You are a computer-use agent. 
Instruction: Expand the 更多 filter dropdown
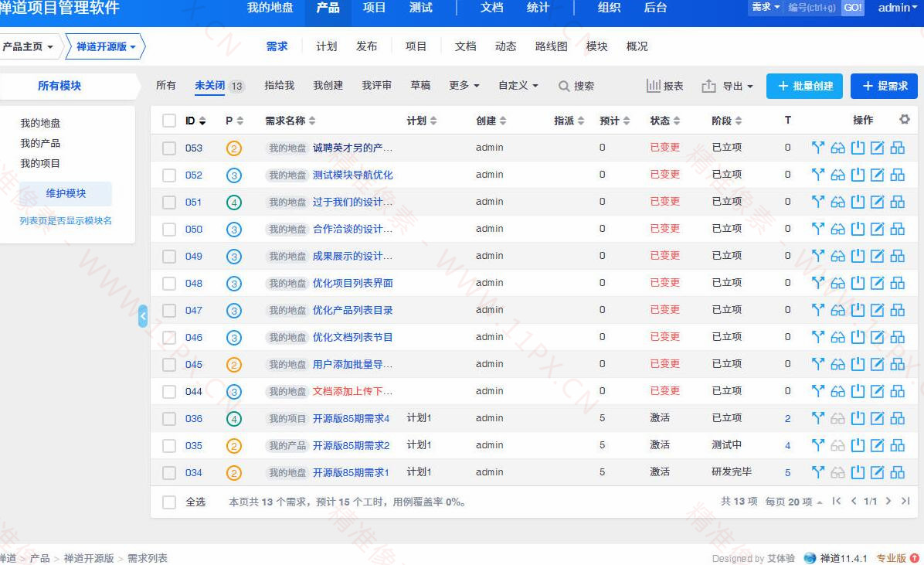click(x=464, y=86)
